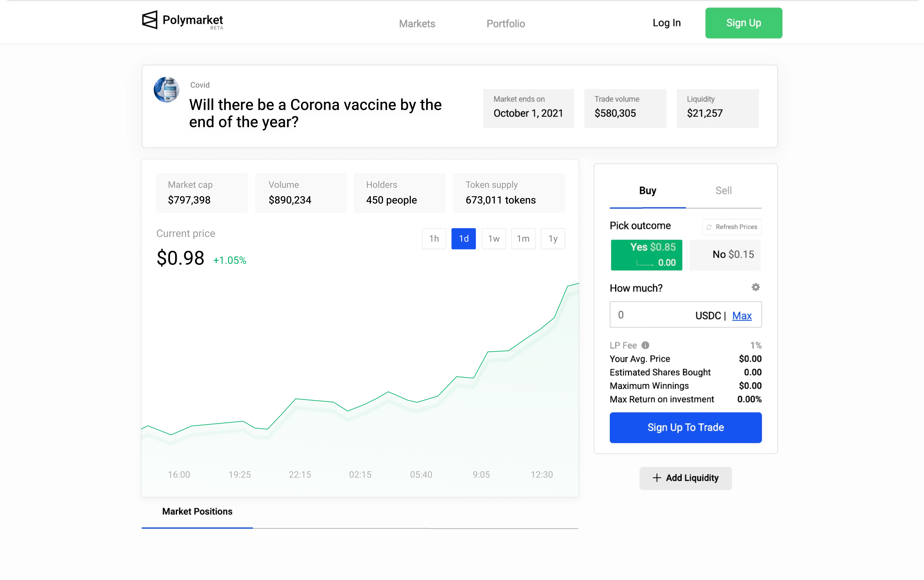The height and width of the screenshot is (580, 924).
Task: Click the plus icon on Add Liquidity
Action: [x=657, y=478]
